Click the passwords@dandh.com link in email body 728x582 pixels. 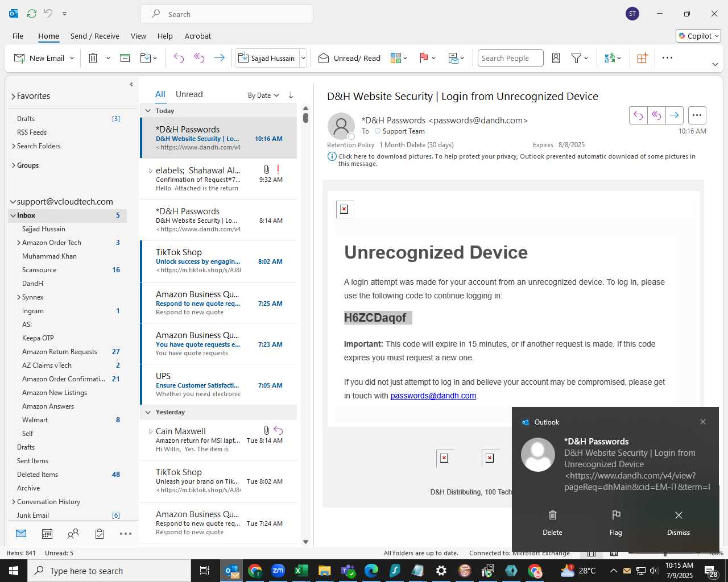coord(433,396)
